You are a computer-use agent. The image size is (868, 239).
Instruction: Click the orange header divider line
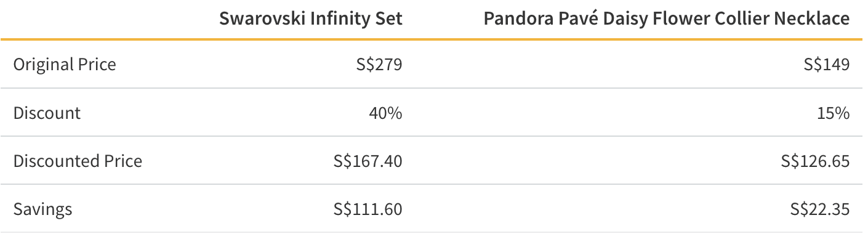pos(434,39)
